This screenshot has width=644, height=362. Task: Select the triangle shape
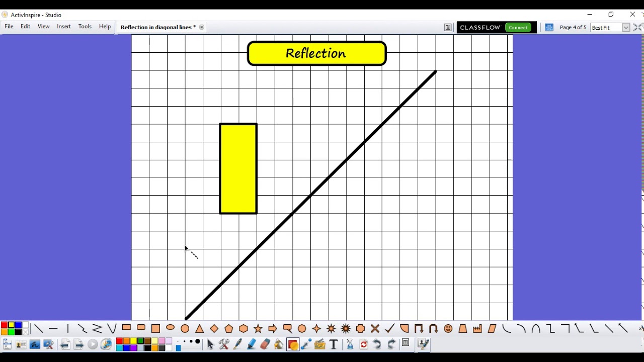200,329
